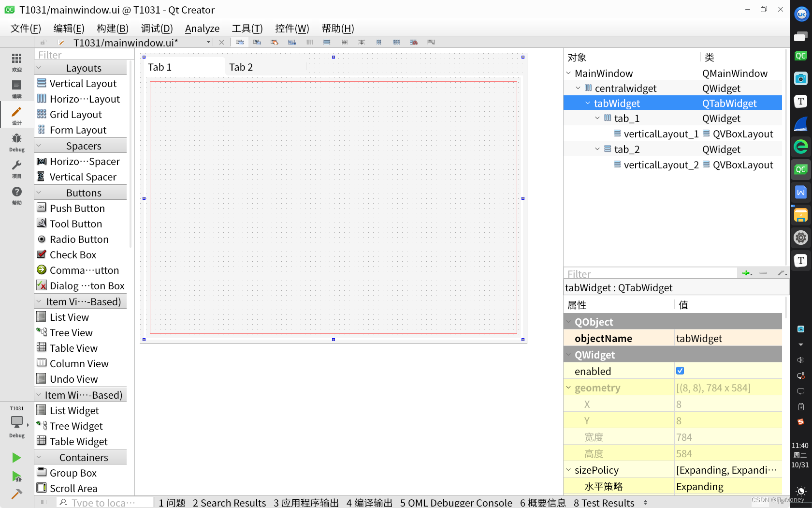Open the 8 Test Results output pane
This screenshot has height=508, width=812.
[x=604, y=502]
